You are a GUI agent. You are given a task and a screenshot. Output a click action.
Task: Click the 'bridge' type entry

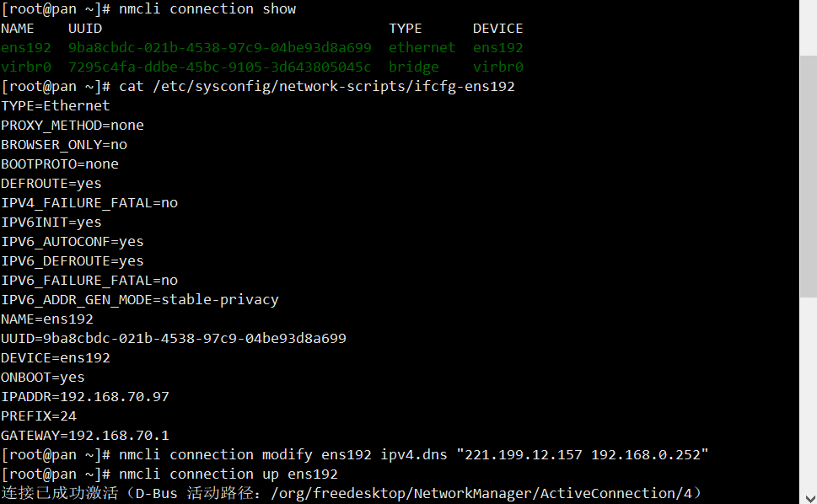[x=413, y=67]
